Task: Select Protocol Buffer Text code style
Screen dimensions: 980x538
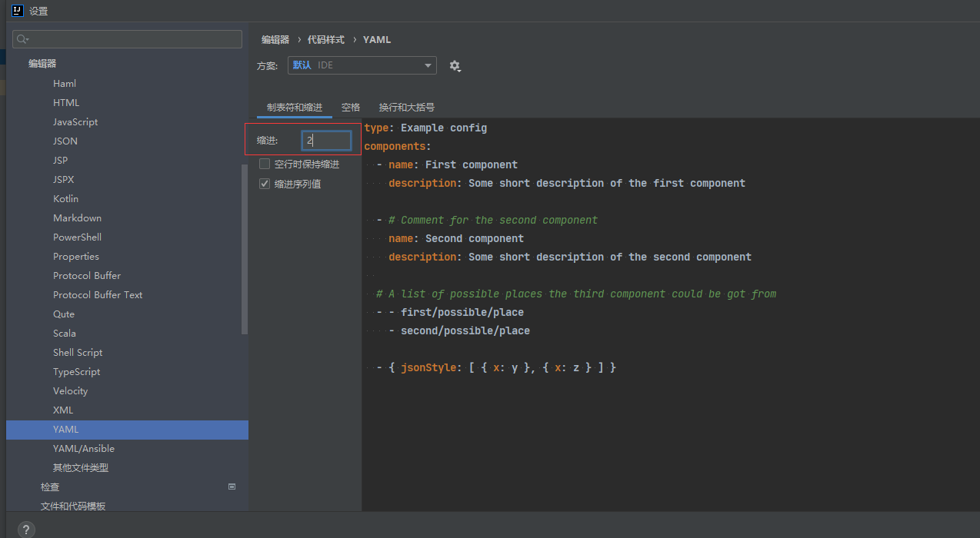Action: coord(98,294)
